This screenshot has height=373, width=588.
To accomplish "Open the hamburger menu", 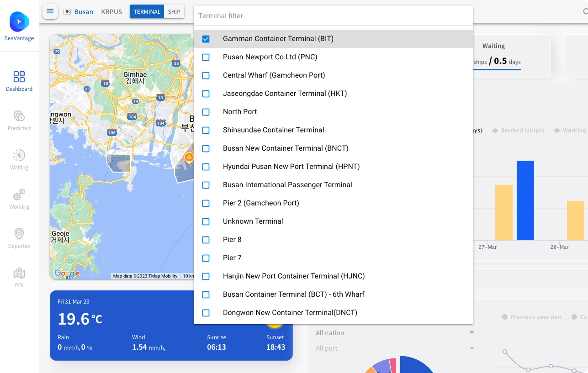I will (50, 11).
